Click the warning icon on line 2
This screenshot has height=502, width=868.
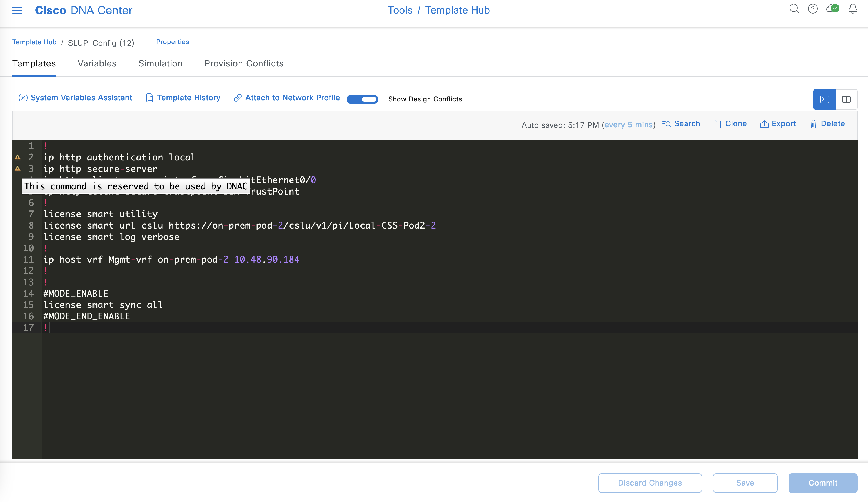click(18, 157)
